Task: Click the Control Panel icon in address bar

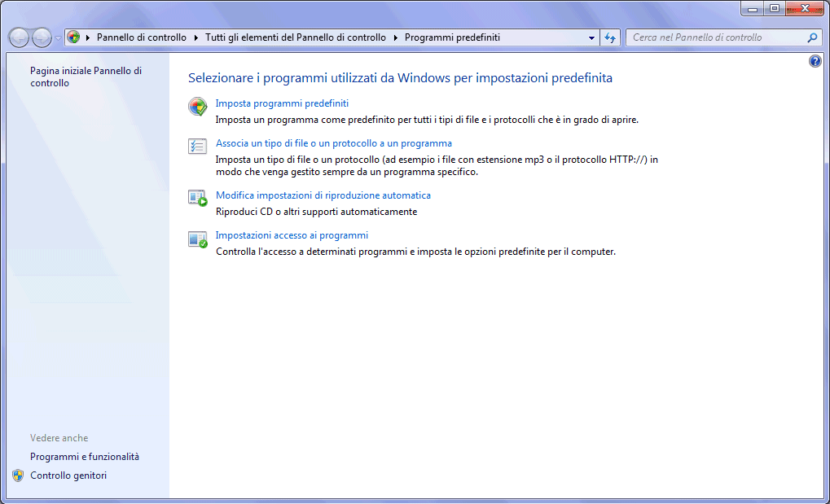Action: [73, 37]
